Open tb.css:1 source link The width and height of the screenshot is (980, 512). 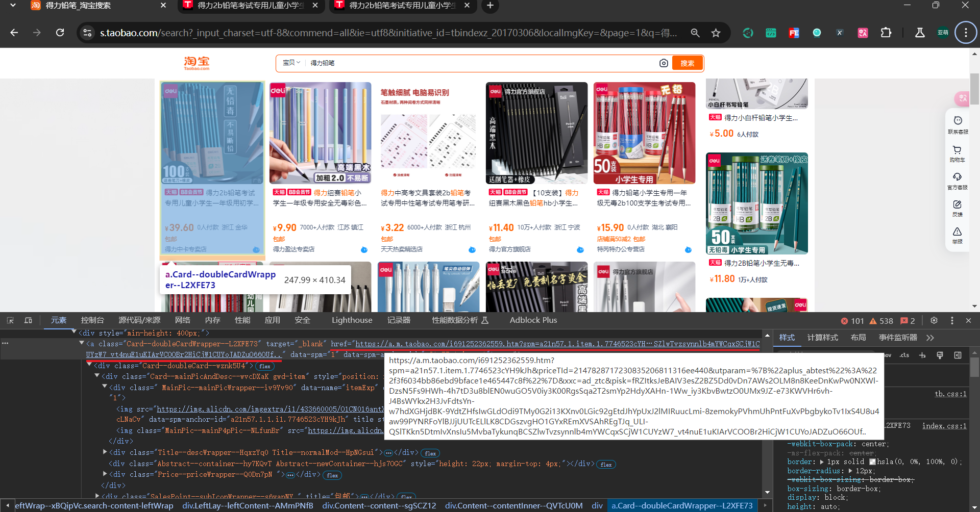point(950,394)
